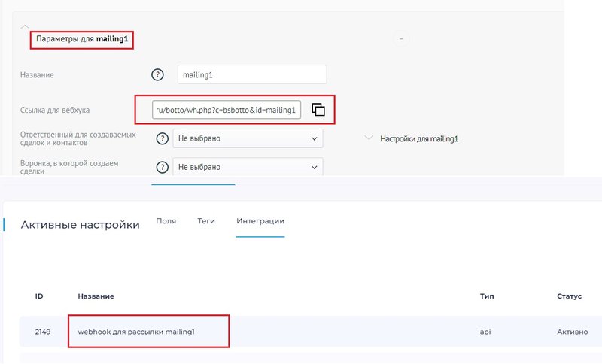Open help for Ответственный для создаваемых сделок
Image resolution: width=602 pixels, height=364 pixels.
162,138
